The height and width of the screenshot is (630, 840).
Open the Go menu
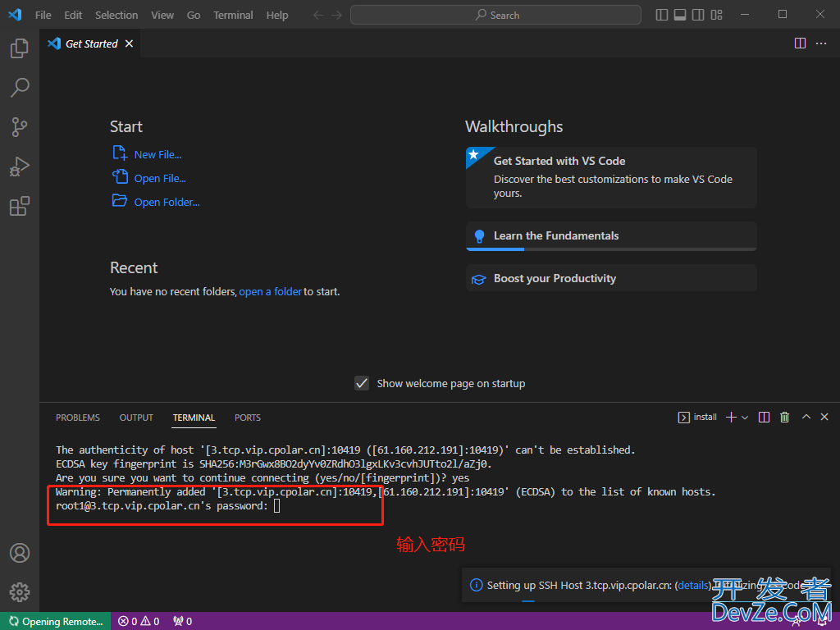[194, 15]
